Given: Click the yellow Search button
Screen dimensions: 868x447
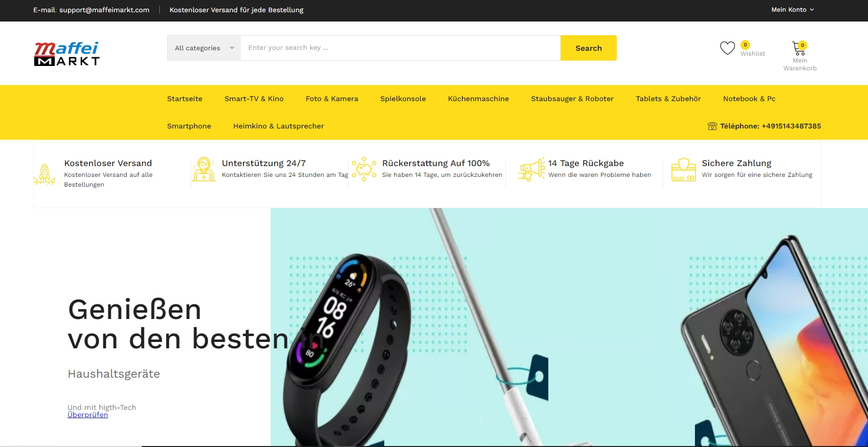Looking at the screenshot, I should click(x=588, y=48).
